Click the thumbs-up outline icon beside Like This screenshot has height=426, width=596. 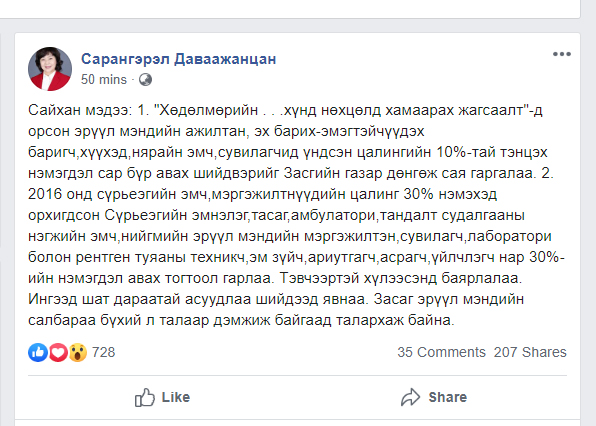[144, 397]
